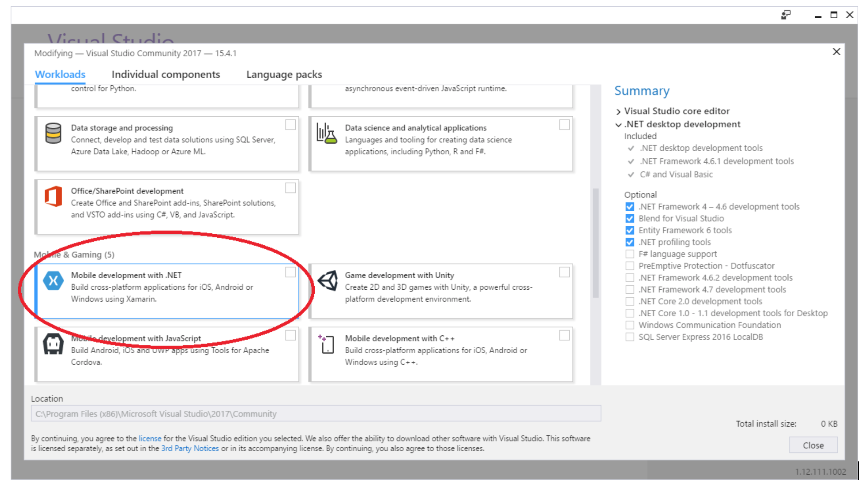Viewport: 868px width, 488px height.
Task: Enable SQL Server Express 2016 LocalDB
Action: 629,337
